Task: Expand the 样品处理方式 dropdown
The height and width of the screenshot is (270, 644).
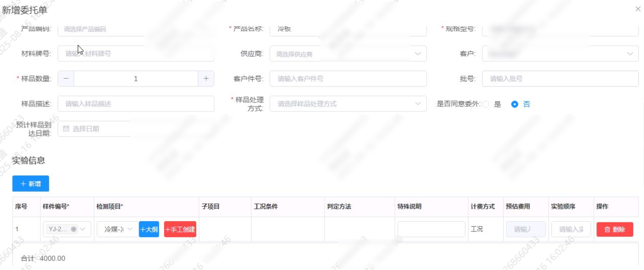Action: click(348, 104)
